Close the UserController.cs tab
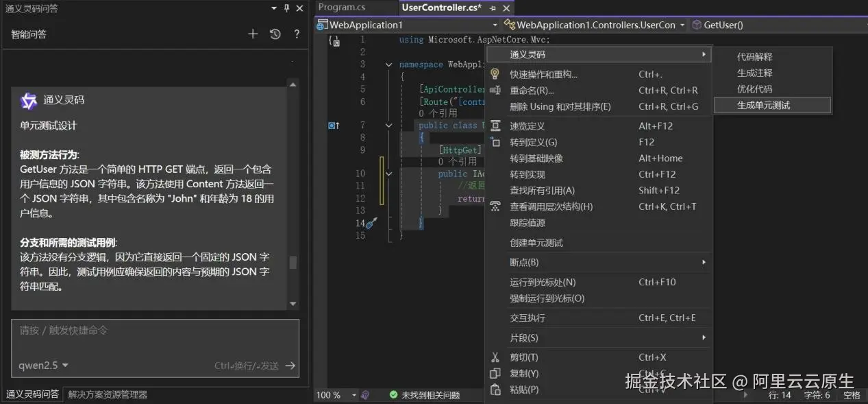The width and height of the screenshot is (868, 404). 506,8
